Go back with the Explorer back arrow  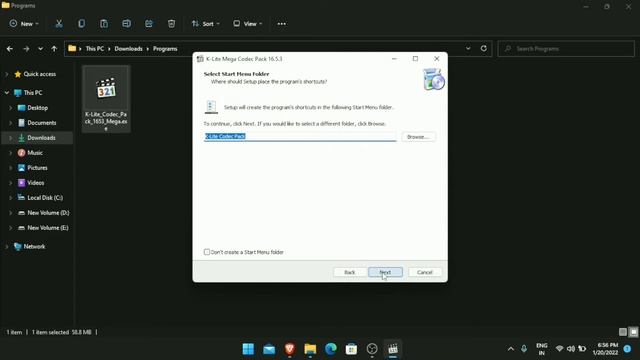pyautogui.click(x=10, y=49)
